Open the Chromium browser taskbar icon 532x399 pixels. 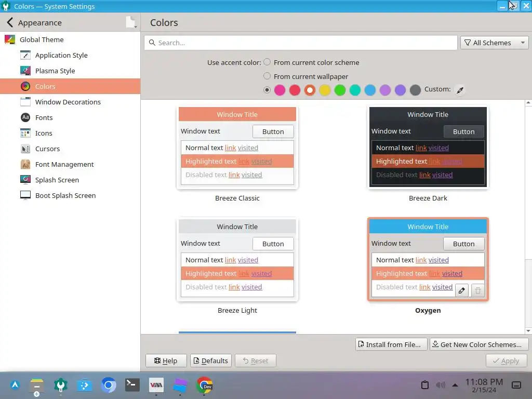point(109,385)
